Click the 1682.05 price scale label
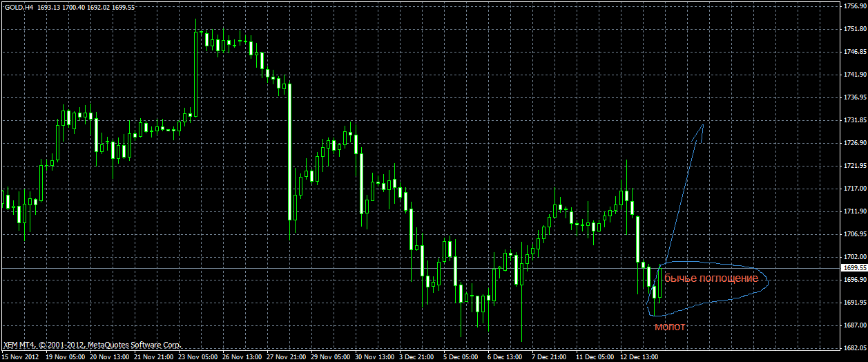Image resolution: width=868 pixels, height=362 pixels. pyautogui.click(x=855, y=348)
